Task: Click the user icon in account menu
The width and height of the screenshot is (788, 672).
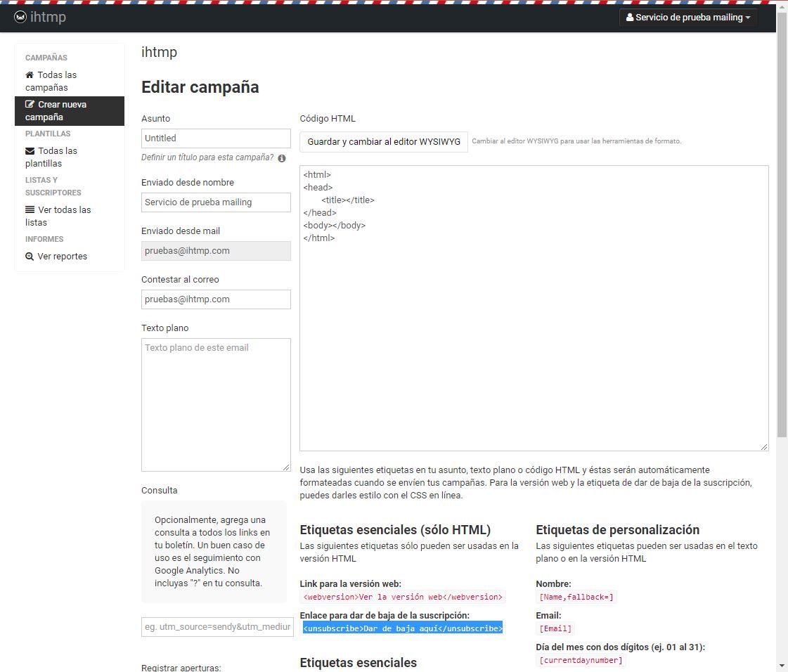Action: [x=630, y=17]
